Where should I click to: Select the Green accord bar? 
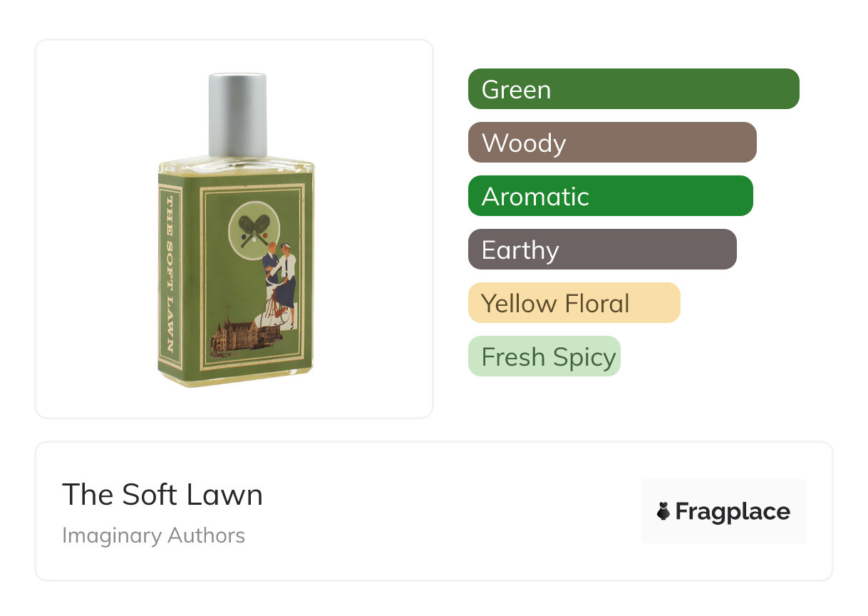tap(633, 89)
